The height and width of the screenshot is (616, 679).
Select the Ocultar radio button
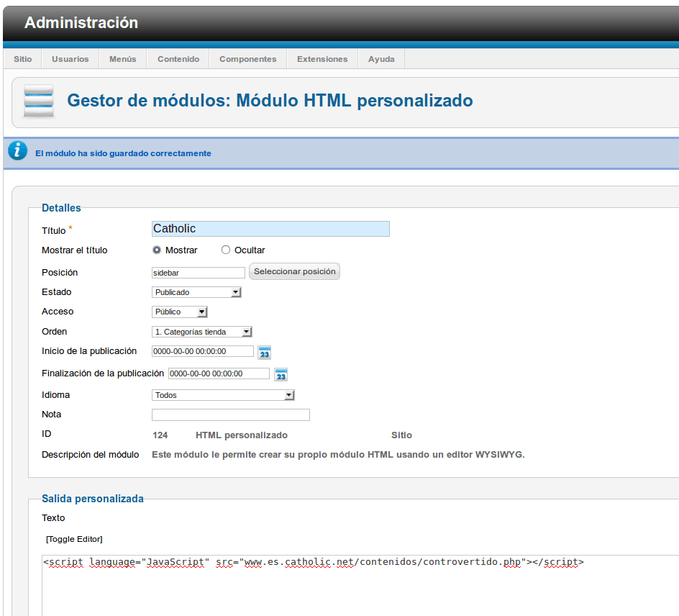click(x=226, y=250)
